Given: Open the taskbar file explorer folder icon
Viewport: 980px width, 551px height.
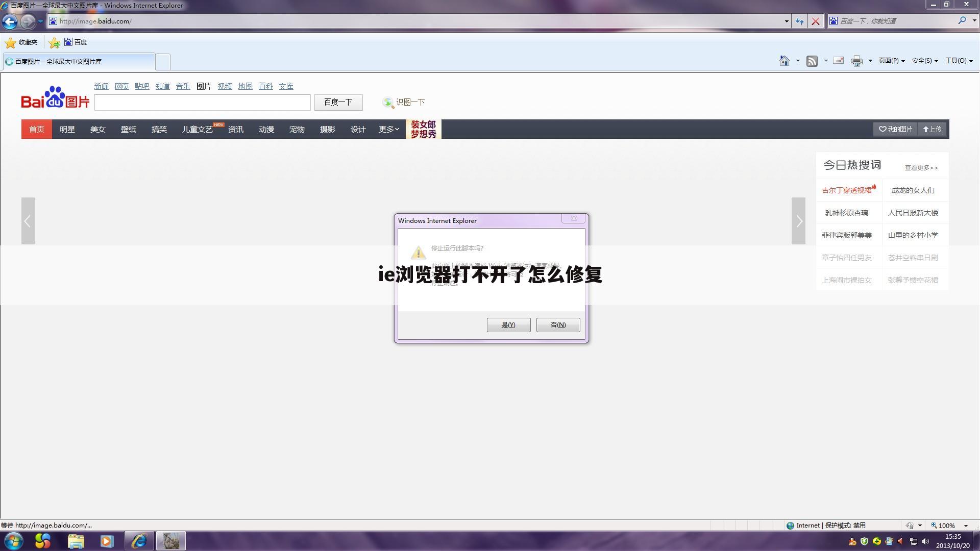Looking at the screenshot, I should coord(76,541).
